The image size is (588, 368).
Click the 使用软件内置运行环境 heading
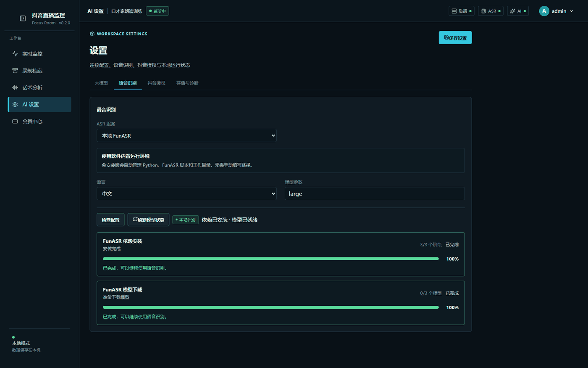126,156
